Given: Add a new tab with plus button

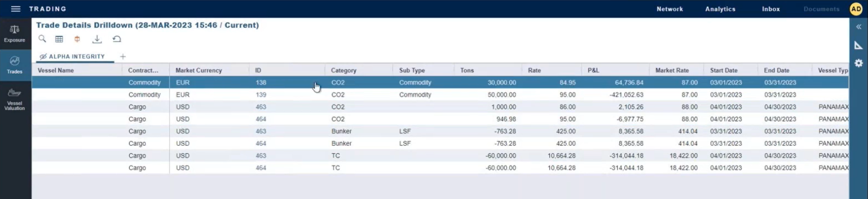Looking at the screenshot, I should [x=123, y=57].
